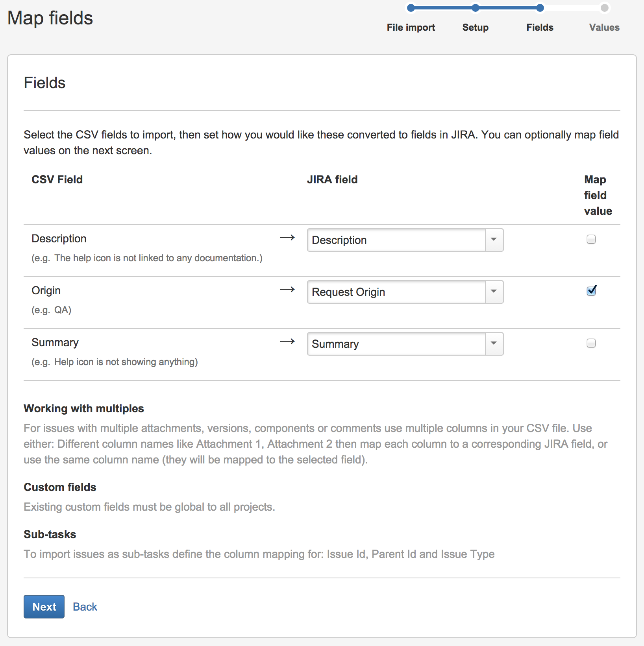The height and width of the screenshot is (646, 644).
Task: Go to the File import step label
Action: click(x=411, y=28)
